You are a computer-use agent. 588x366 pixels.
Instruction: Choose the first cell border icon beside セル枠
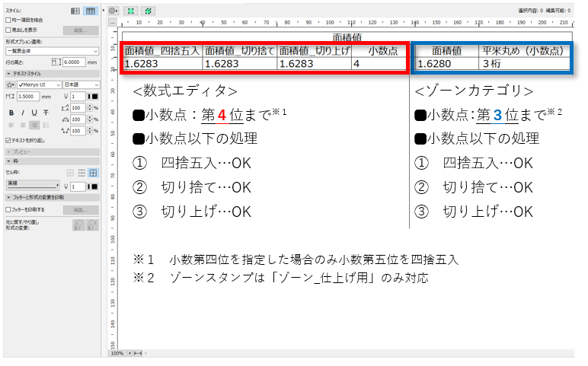tap(70, 173)
